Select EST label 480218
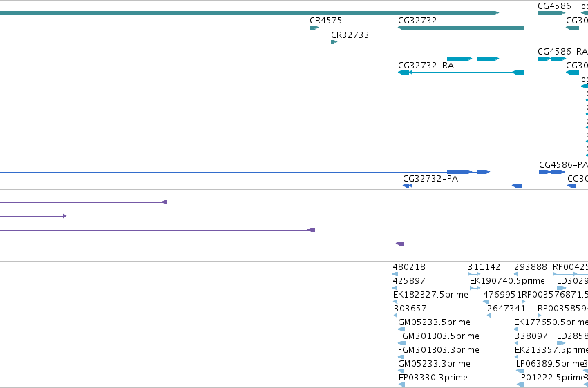This screenshot has width=588, height=388. click(409, 267)
